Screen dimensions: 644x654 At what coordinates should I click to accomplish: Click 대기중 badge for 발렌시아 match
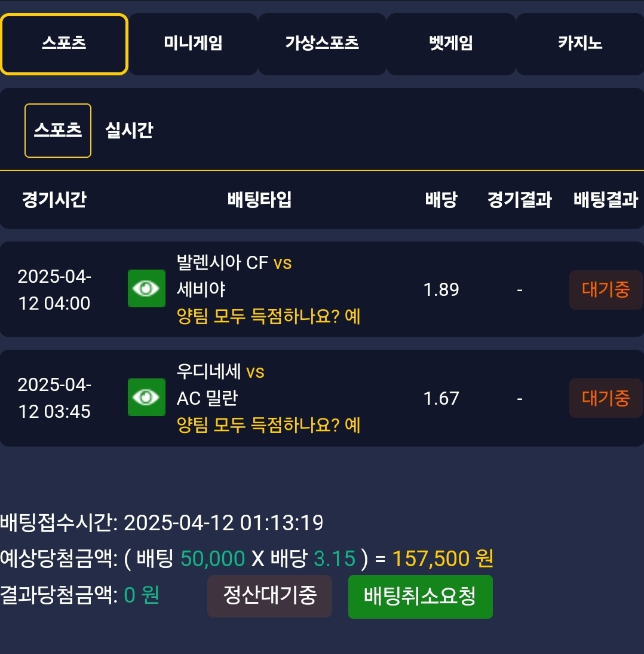point(606,290)
